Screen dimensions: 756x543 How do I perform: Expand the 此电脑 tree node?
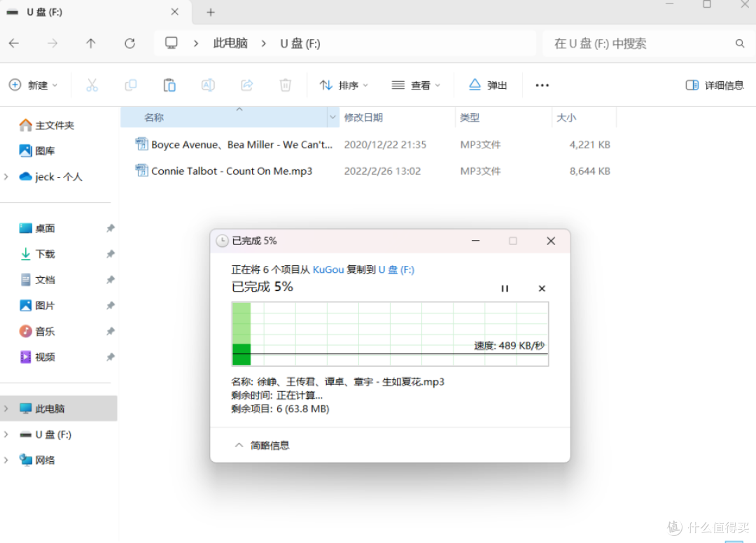click(6, 409)
